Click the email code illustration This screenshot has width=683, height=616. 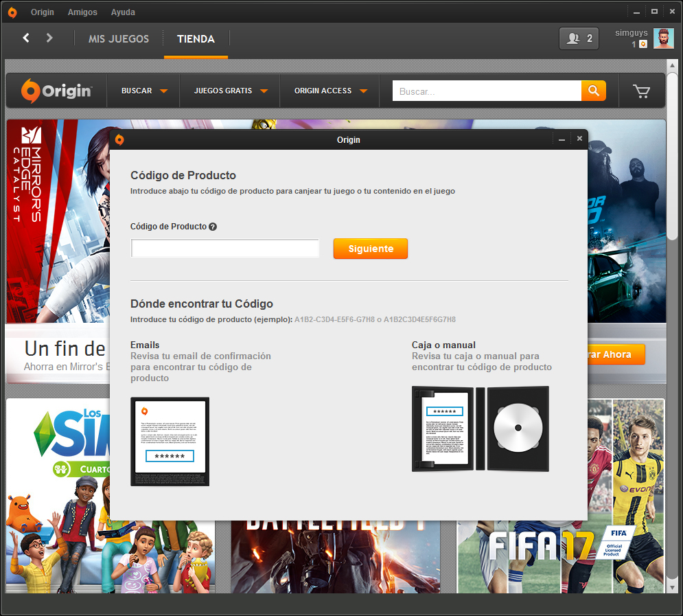click(170, 442)
